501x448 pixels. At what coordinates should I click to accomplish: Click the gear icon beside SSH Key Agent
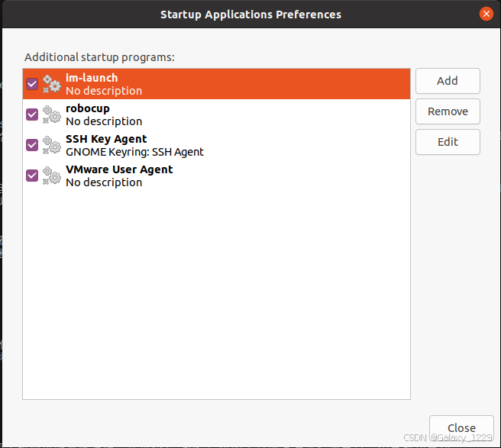tap(51, 145)
